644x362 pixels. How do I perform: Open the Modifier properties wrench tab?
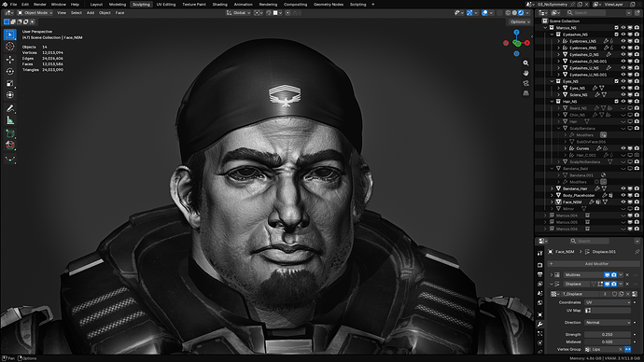pyautogui.click(x=540, y=325)
